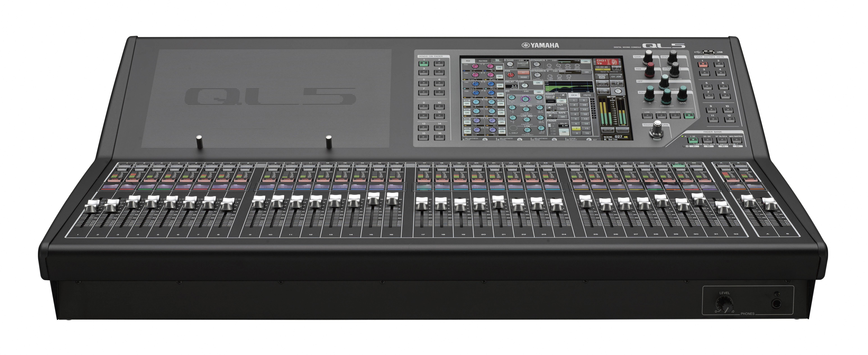Switch to the MATRIX tab

483,61
